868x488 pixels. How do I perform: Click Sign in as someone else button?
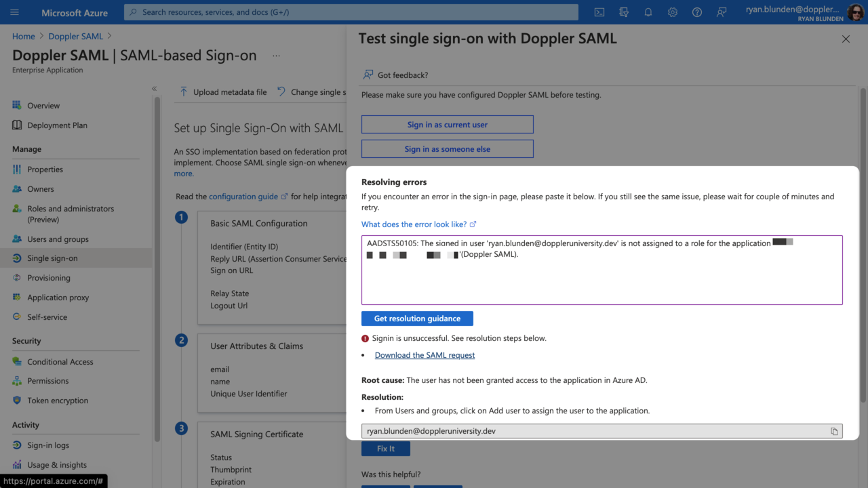[x=447, y=149]
